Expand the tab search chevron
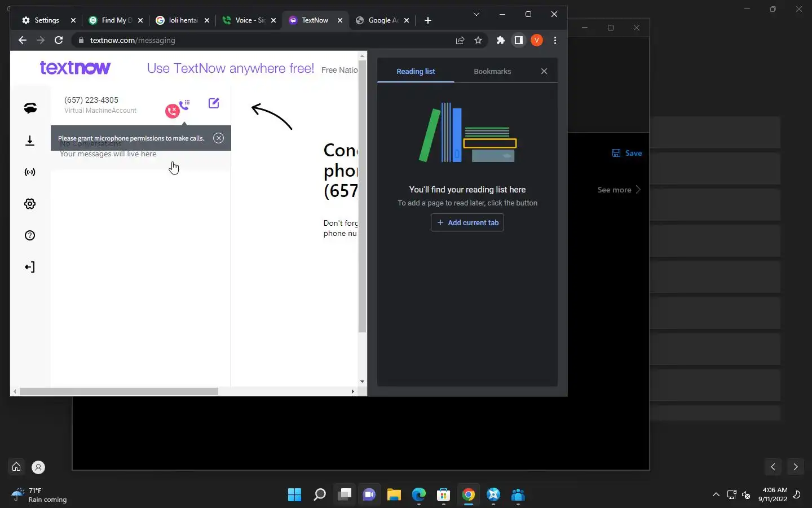 [476, 14]
